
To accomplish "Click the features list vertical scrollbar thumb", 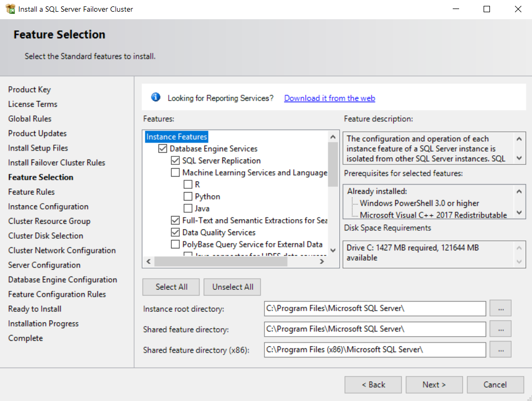I will coord(333,164).
